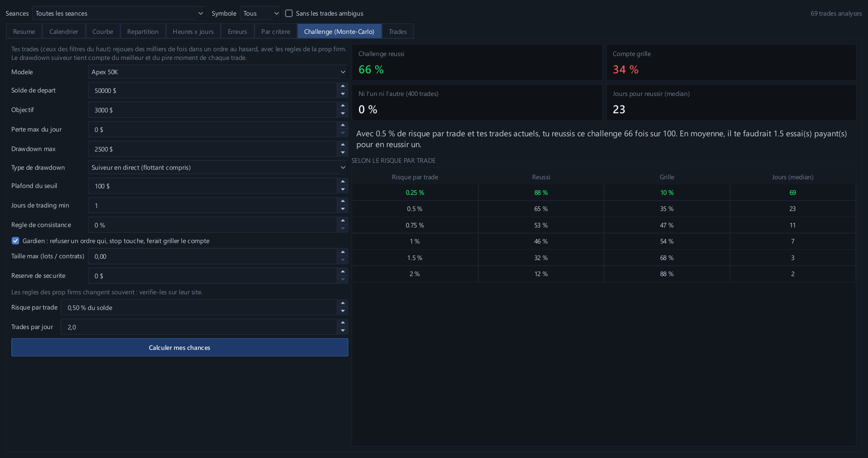Open the Type de drawdown dropdown

pyautogui.click(x=218, y=168)
